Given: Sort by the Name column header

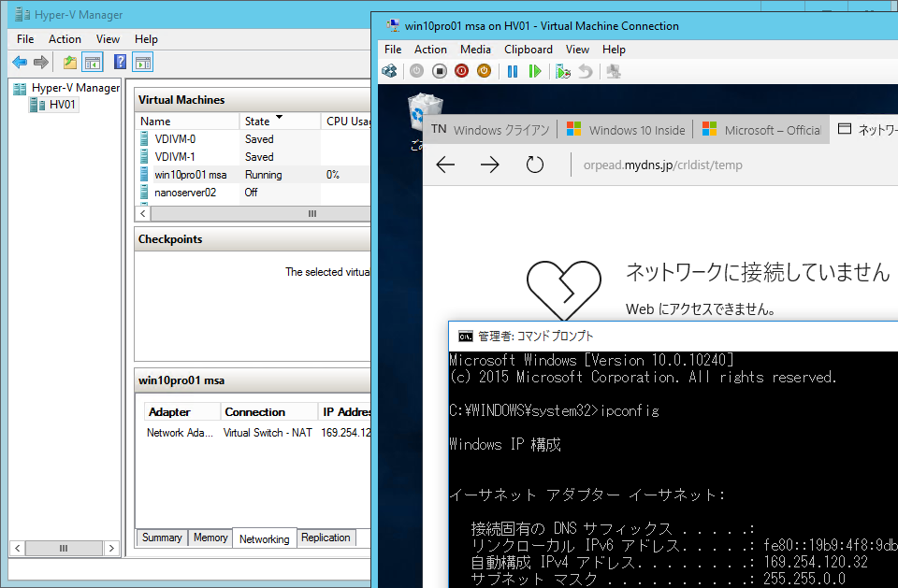Looking at the screenshot, I should click(188, 122).
